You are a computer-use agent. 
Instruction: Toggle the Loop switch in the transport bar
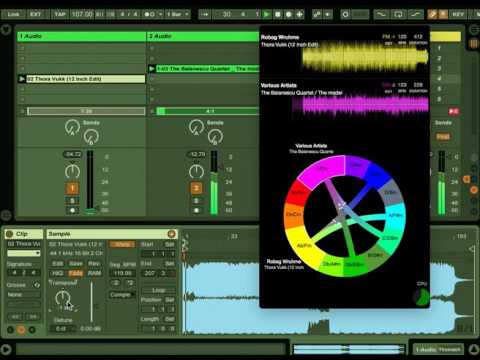tap(398, 14)
